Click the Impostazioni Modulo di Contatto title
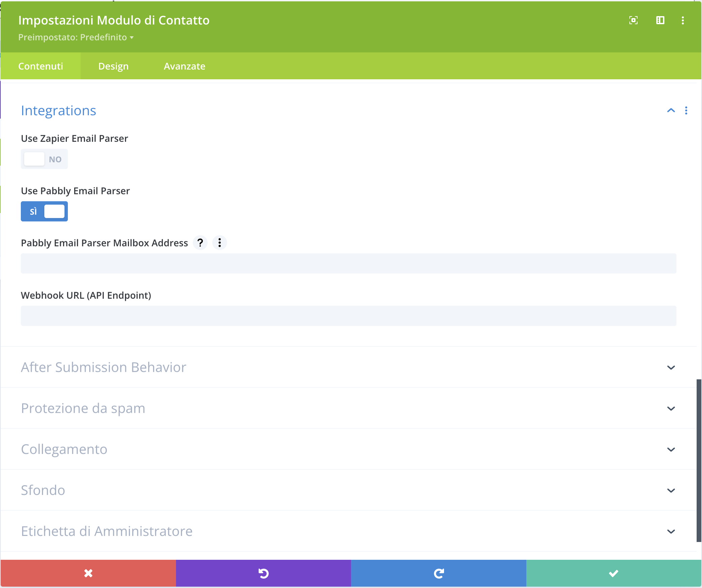Image resolution: width=702 pixels, height=588 pixels. 114,20
